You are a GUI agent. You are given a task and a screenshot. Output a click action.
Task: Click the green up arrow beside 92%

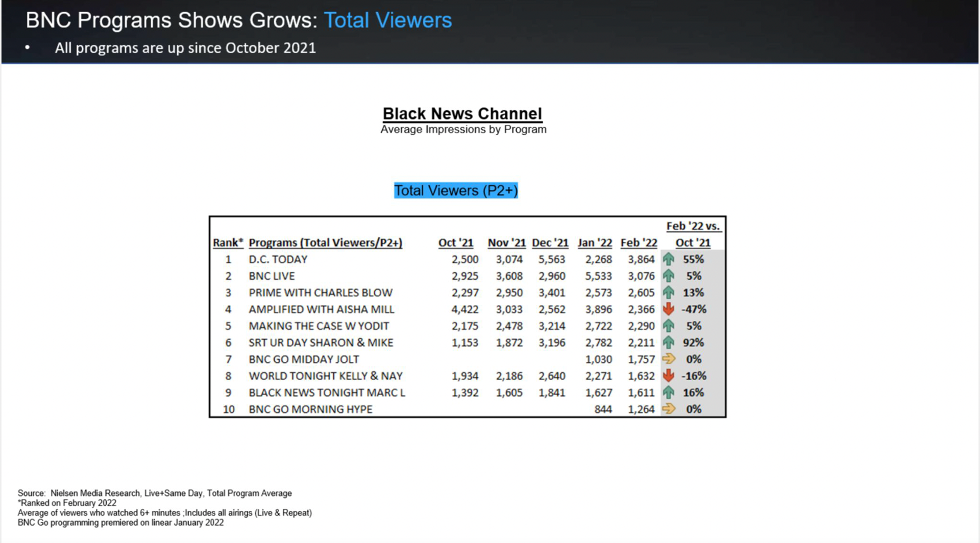[x=668, y=342]
